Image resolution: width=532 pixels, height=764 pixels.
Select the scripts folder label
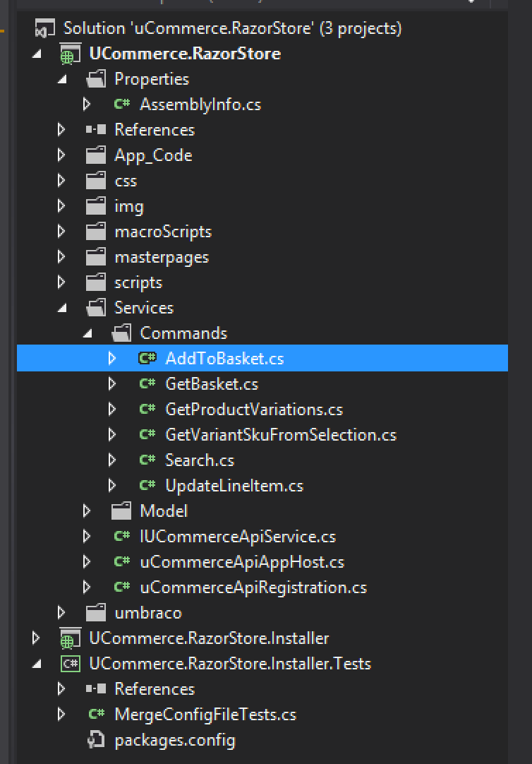pyautogui.click(x=138, y=282)
